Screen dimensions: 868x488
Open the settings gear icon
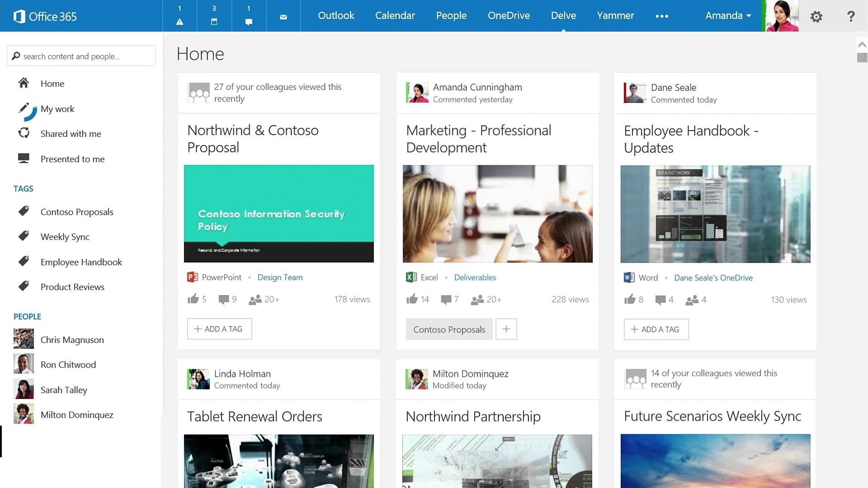tap(816, 17)
